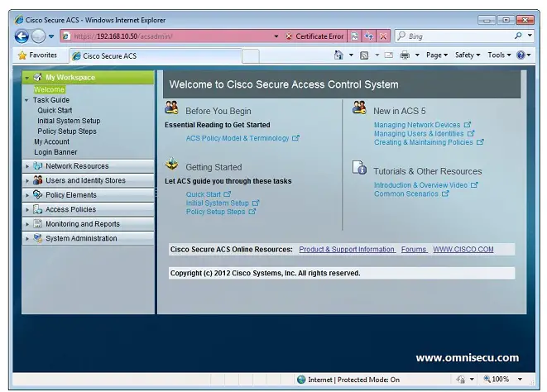Expand the System Administration section
Image resolution: width=547 pixels, height=392 pixels.
pyautogui.click(x=27, y=239)
